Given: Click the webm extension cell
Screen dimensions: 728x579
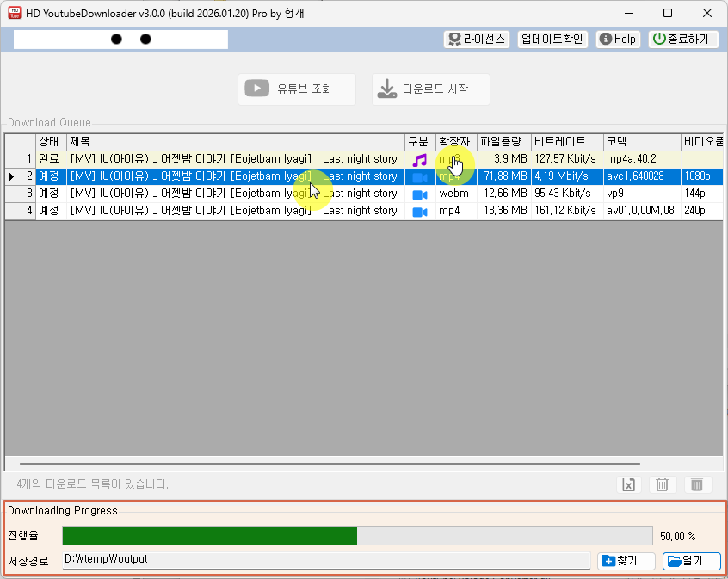Looking at the screenshot, I should [x=456, y=194].
